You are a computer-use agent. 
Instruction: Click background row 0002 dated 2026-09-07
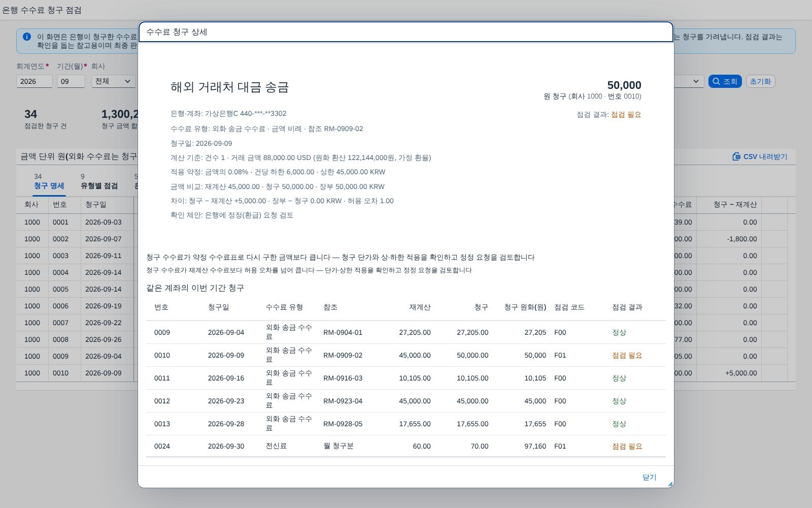tap(76, 239)
